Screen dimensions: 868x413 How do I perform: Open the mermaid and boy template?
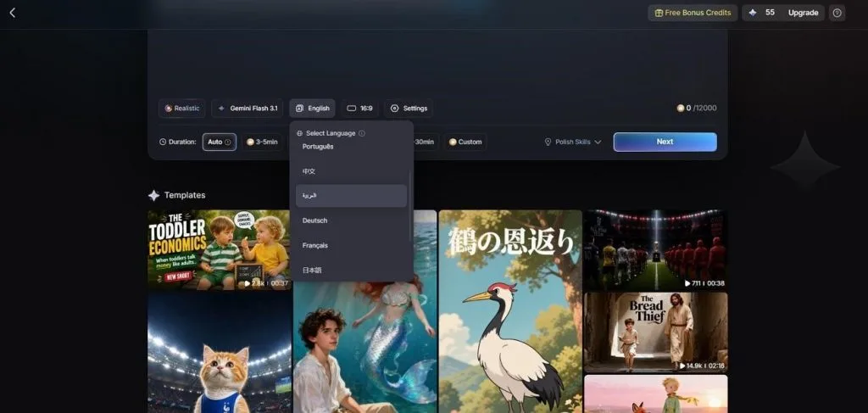(364, 347)
